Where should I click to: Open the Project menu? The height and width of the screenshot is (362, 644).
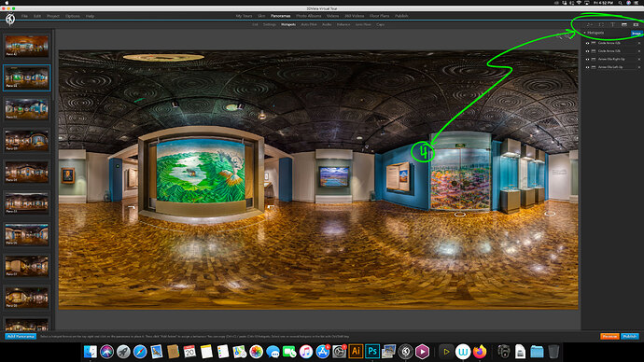click(x=53, y=16)
